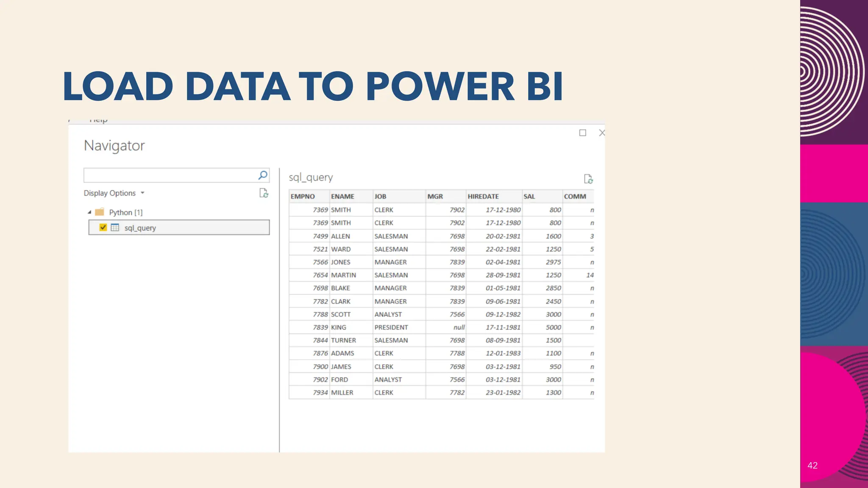This screenshot has height=488, width=868.
Task: Click the ENAME column header
Action: coord(351,197)
